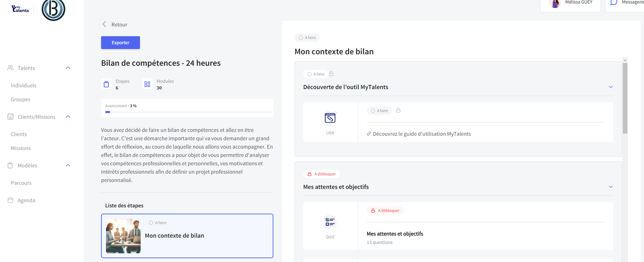Collapse the Talents sidebar section
644x262 pixels.
coord(68,68)
